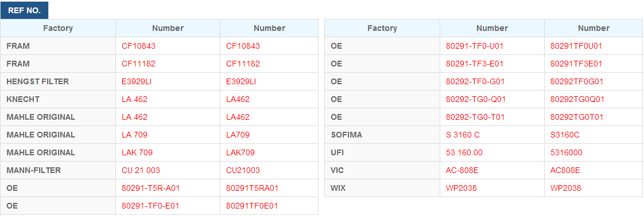Select OE number 80292TF0G01
The image size is (644, 216).
tap(577, 81)
